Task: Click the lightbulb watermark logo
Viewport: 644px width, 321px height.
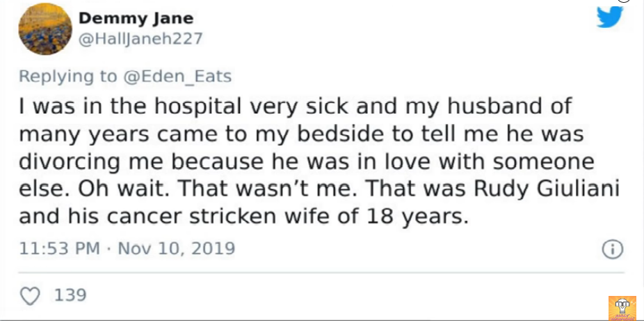Action: click(x=622, y=308)
